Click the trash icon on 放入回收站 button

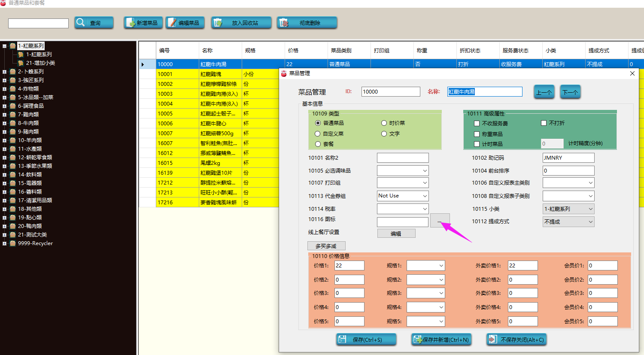click(218, 23)
